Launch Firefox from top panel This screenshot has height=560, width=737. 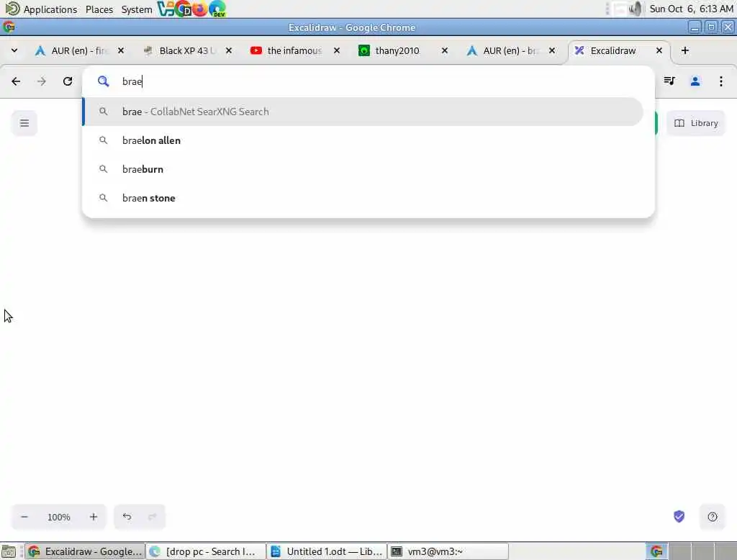point(200,9)
